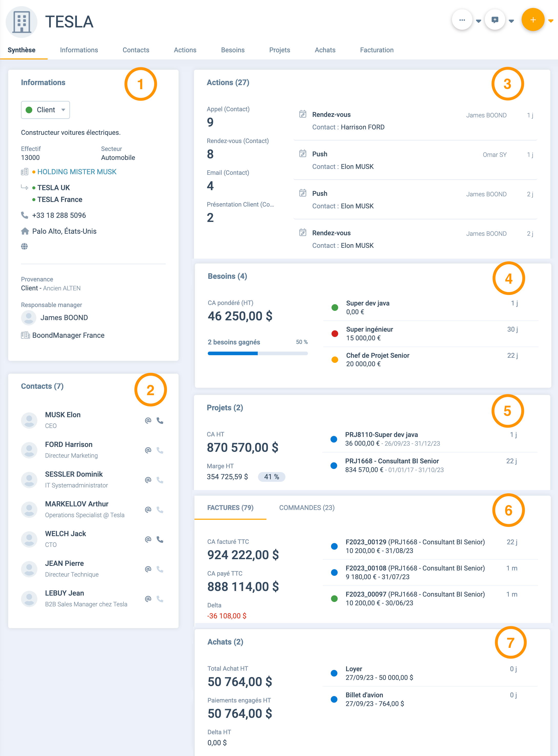The image size is (558, 756).
Task: Email JEAN Pierre via the @ icon
Action: [148, 569]
